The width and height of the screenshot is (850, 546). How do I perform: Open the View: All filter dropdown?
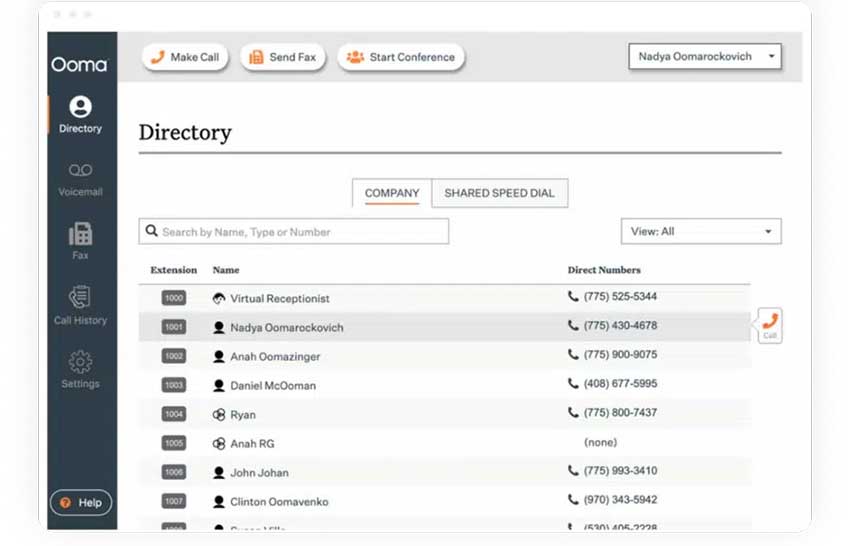(x=700, y=232)
